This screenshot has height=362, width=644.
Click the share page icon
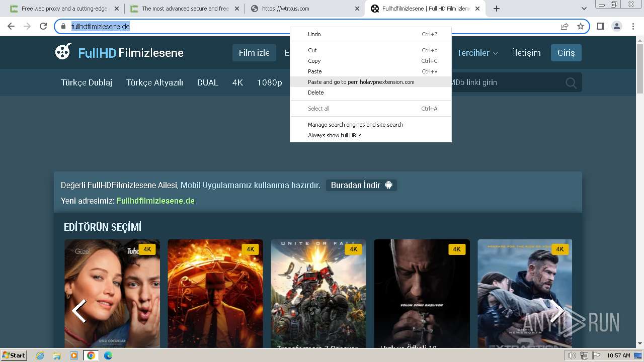pos(565,26)
